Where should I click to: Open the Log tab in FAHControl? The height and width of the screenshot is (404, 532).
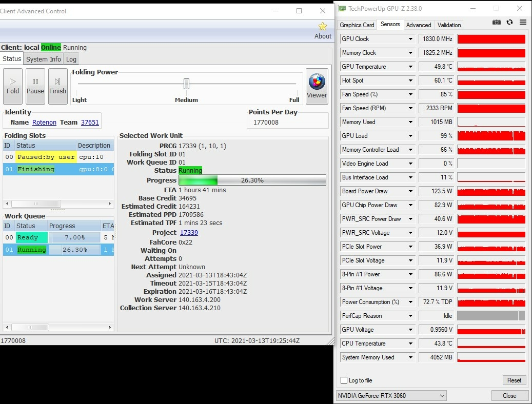point(71,59)
